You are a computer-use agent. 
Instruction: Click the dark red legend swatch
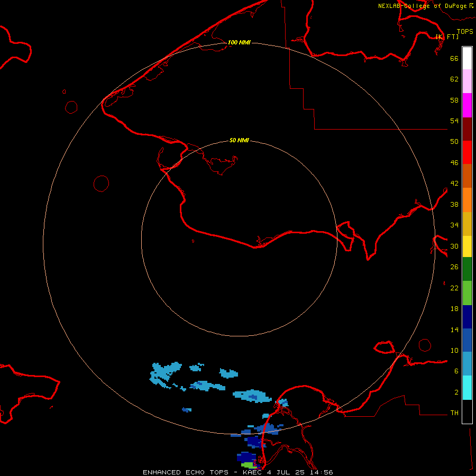[467, 129]
